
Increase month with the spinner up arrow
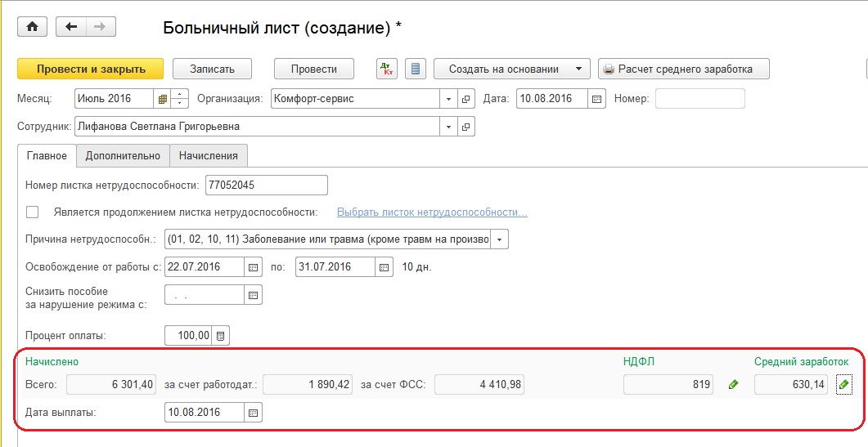pyautogui.click(x=179, y=95)
